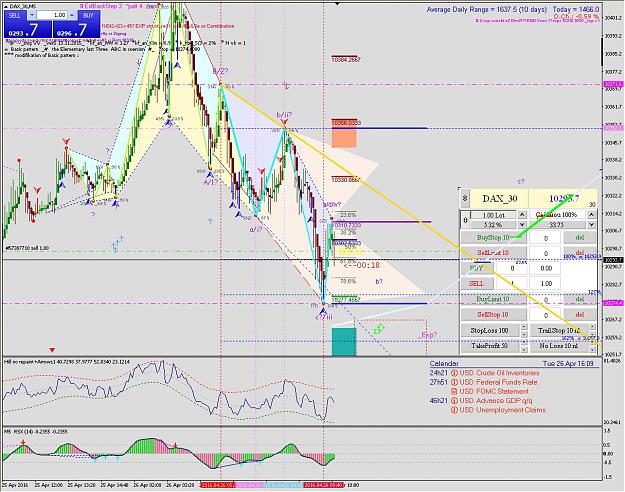The height and width of the screenshot is (492, 625).
Task: Click the Crude Oil Inventories event icon
Action: [x=454, y=373]
